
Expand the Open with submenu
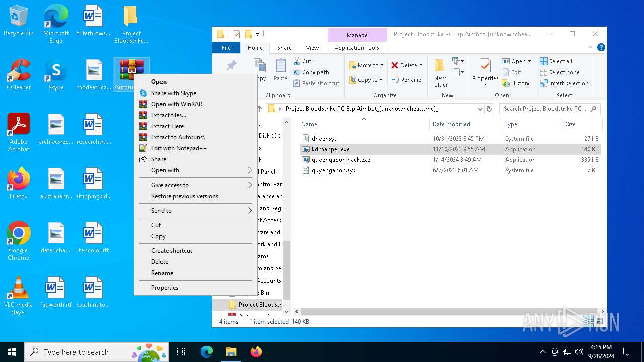coord(196,170)
